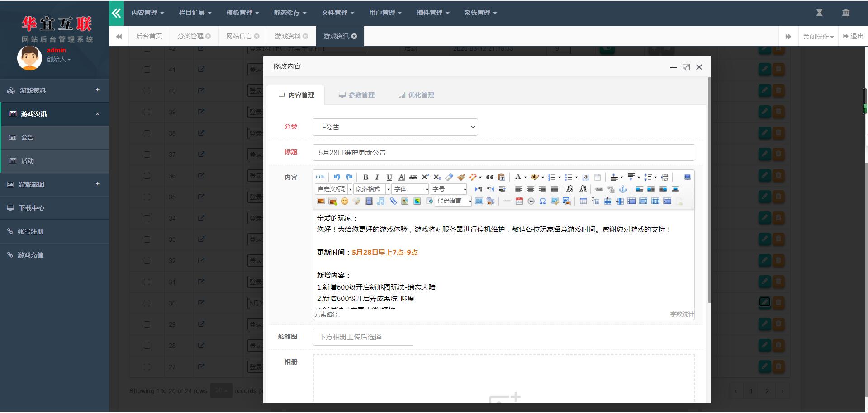Insert a horizontal rule

click(507, 201)
